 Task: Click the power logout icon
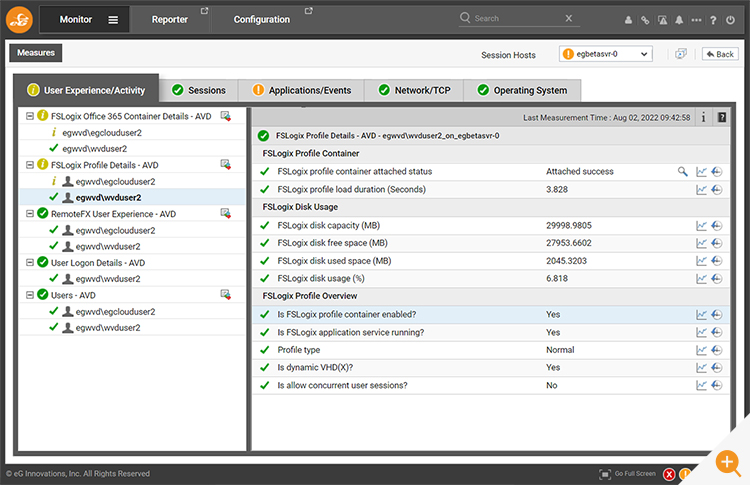[730, 20]
